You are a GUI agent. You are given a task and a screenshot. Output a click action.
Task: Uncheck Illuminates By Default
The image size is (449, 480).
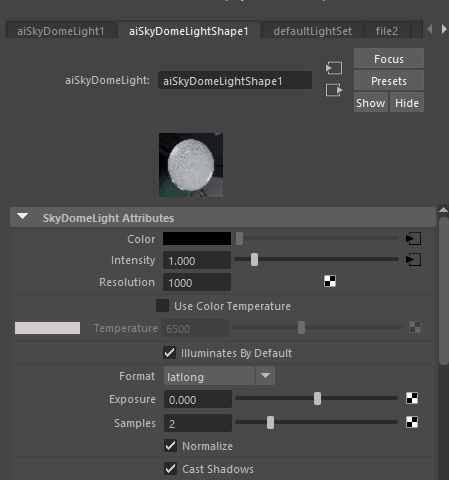pyautogui.click(x=170, y=353)
